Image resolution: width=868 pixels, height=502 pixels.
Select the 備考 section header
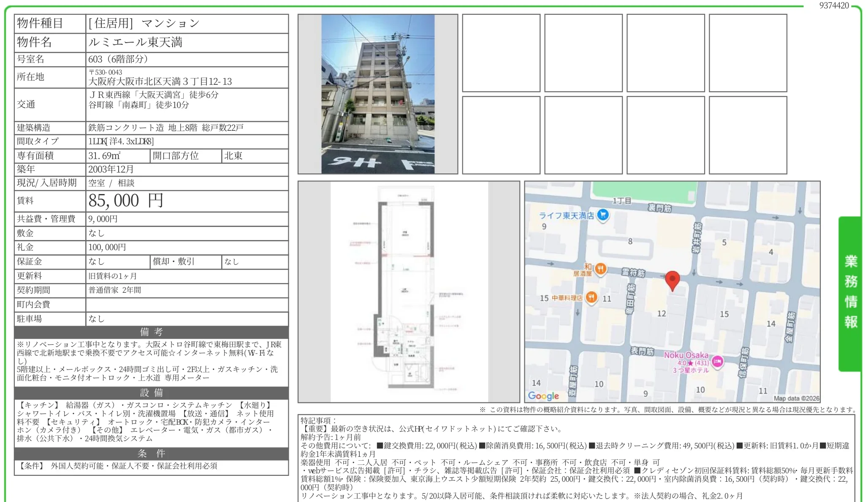point(151,332)
